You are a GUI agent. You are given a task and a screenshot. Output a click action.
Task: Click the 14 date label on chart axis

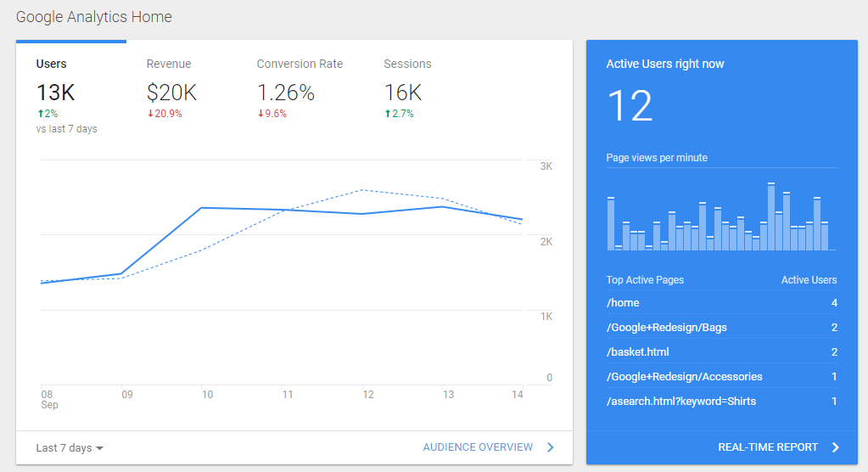[518, 395]
